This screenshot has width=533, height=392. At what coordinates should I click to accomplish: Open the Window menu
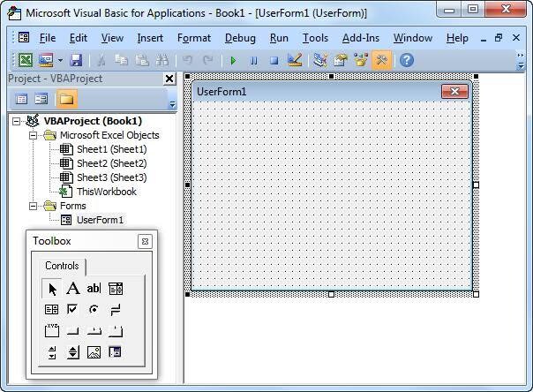pyautogui.click(x=413, y=38)
